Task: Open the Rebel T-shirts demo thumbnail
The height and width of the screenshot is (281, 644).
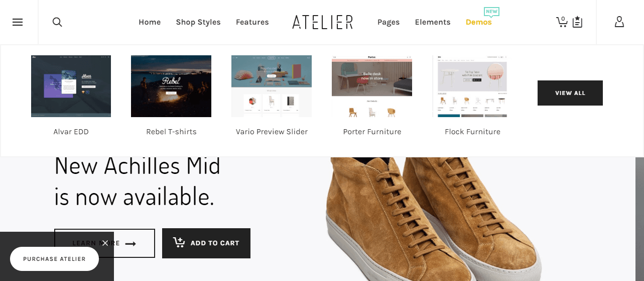Action: (x=171, y=86)
